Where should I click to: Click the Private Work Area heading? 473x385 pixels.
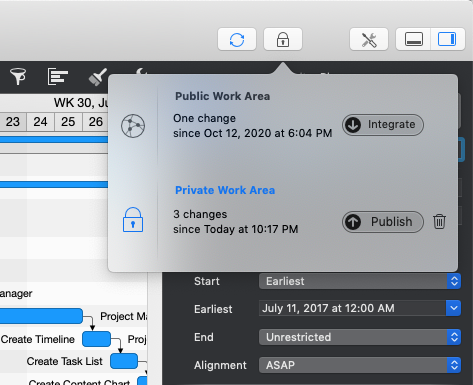pos(225,190)
